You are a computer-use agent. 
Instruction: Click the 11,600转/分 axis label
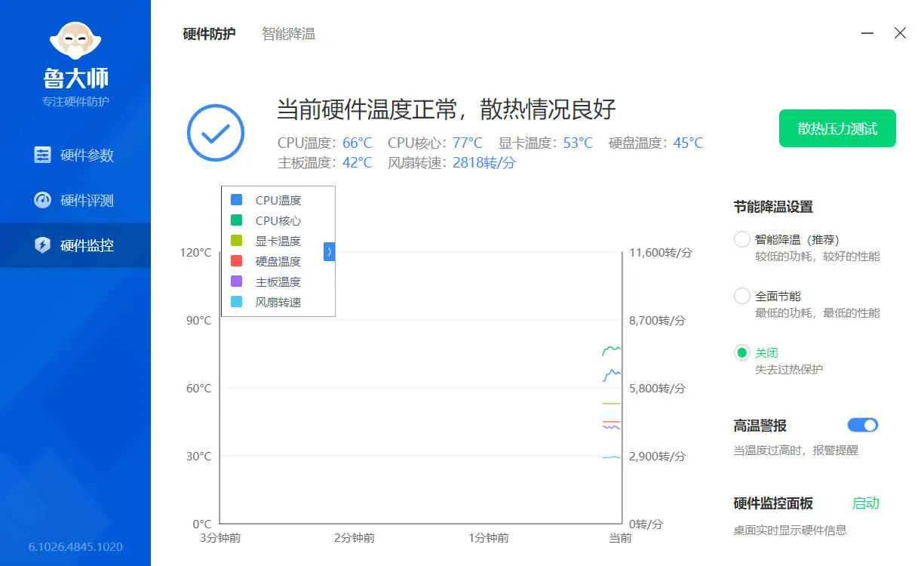tap(661, 252)
